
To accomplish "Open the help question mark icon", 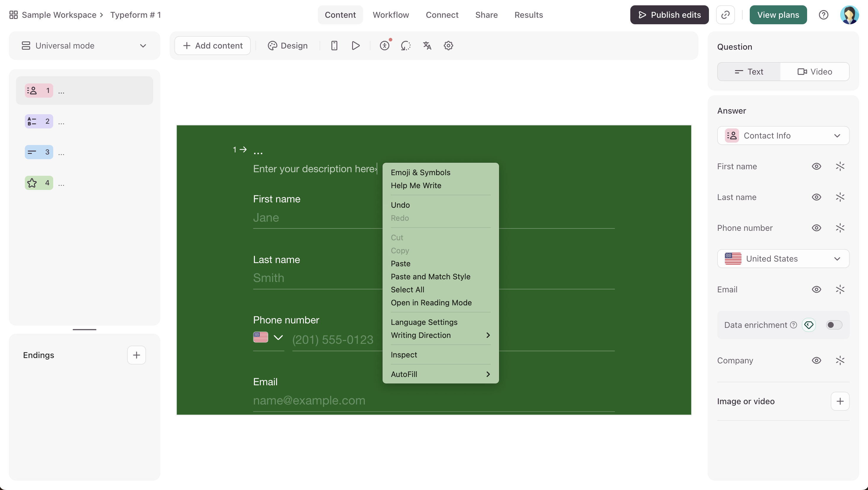I will tap(823, 15).
